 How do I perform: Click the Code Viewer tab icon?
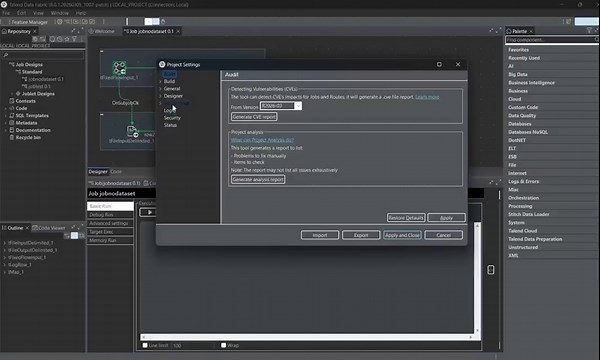pyautogui.click(x=35, y=228)
